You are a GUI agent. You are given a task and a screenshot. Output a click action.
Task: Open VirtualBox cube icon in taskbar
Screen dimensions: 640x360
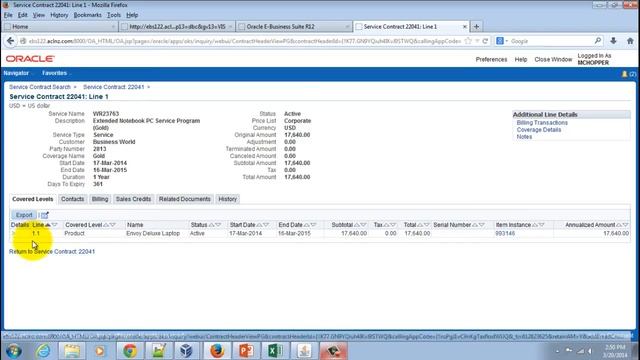click(x=187, y=351)
